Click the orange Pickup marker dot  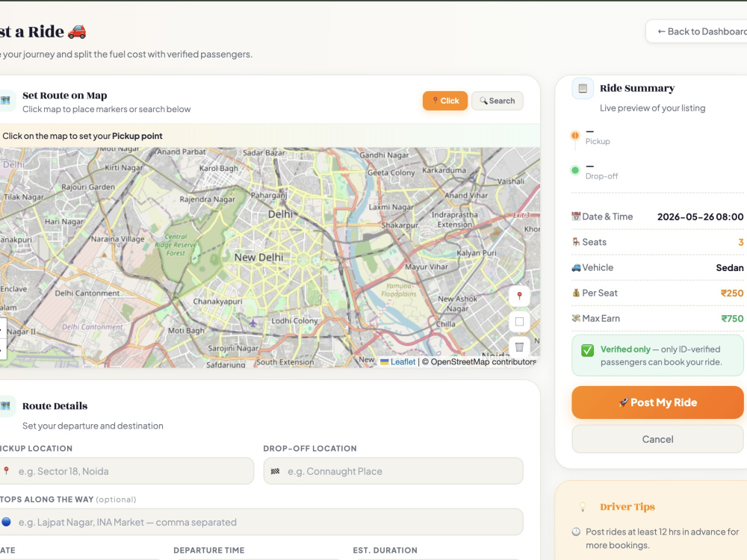[575, 136]
